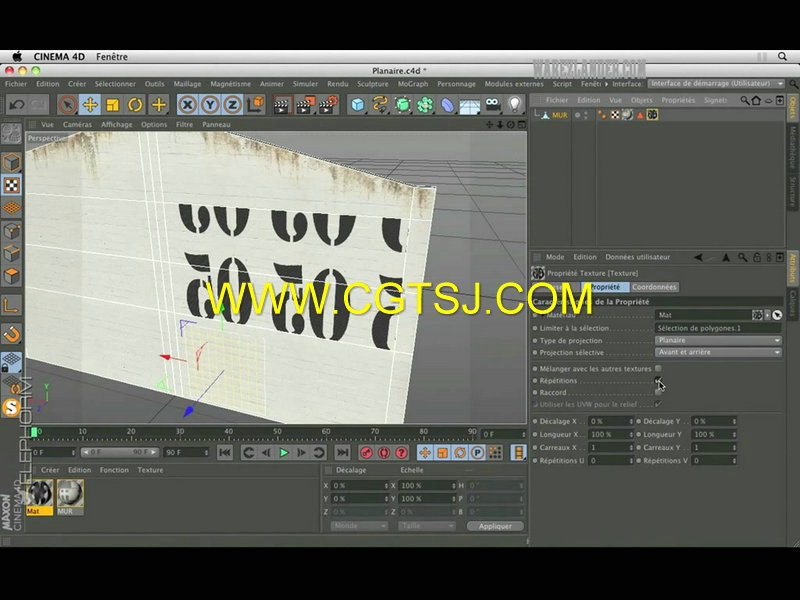Click the Appliquer button
This screenshot has width=800, height=600.
tap(495, 526)
